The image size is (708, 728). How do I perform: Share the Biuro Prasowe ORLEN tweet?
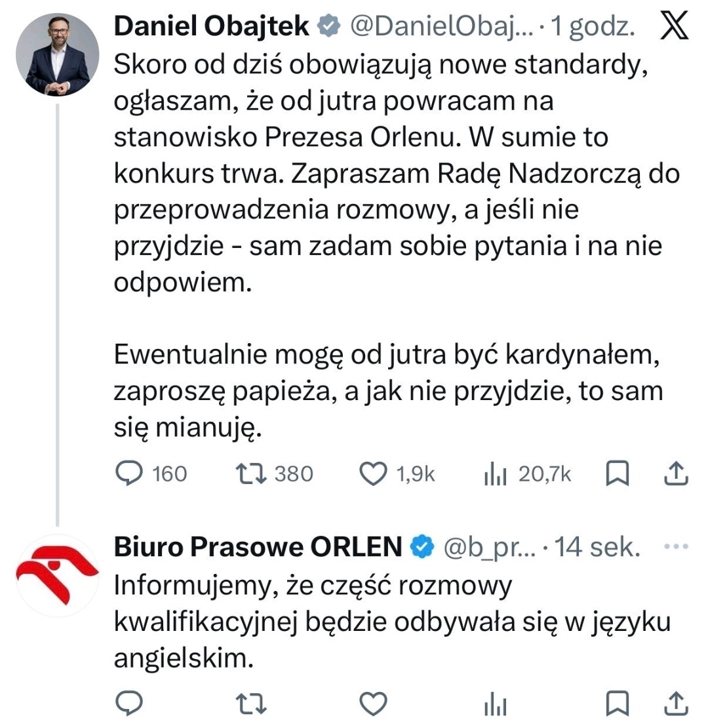pyautogui.click(x=676, y=704)
